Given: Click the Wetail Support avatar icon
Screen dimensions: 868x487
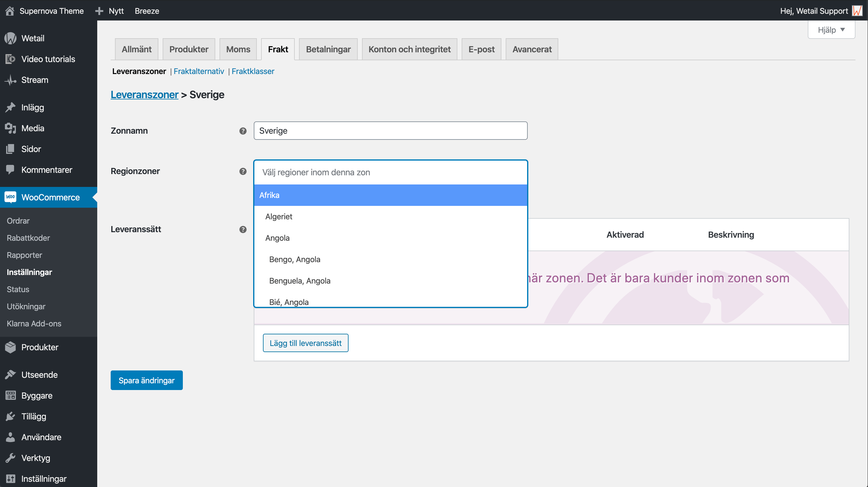Looking at the screenshot, I should (x=857, y=11).
